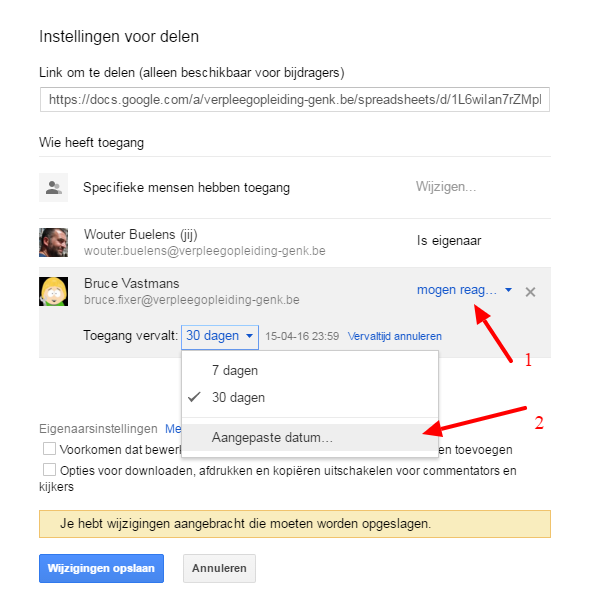
Task: Remove Bruce Vastmans with the X icon
Action: 530,292
